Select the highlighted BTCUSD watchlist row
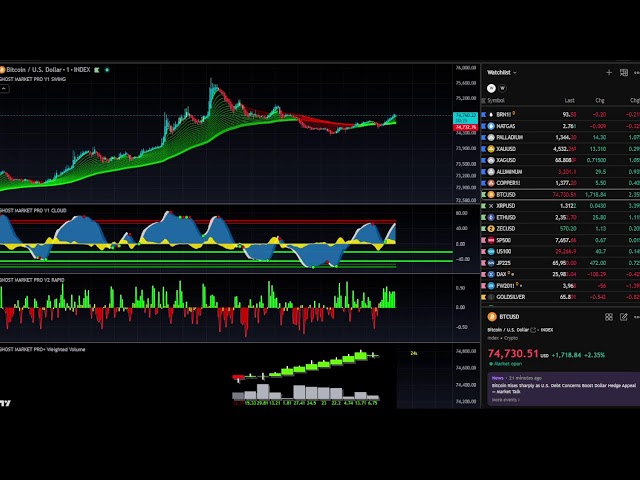This screenshot has width=640, height=480. tap(561, 195)
